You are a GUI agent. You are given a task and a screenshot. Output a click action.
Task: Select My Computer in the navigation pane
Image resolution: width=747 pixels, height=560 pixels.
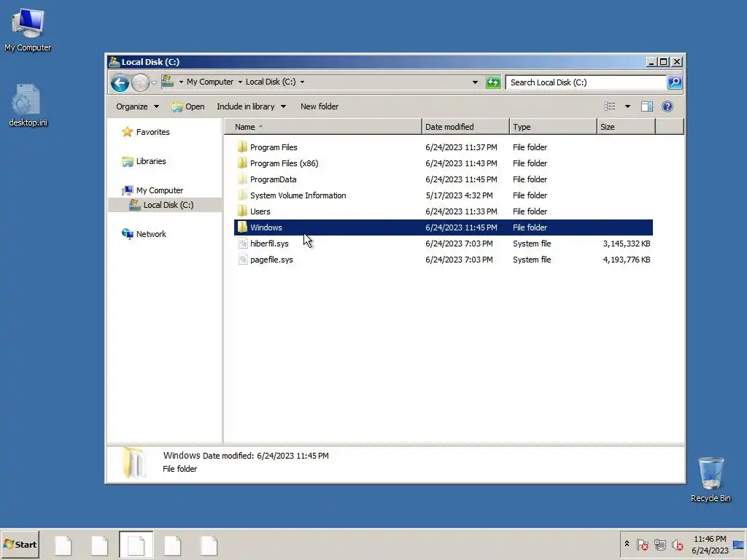click(160, 190)
